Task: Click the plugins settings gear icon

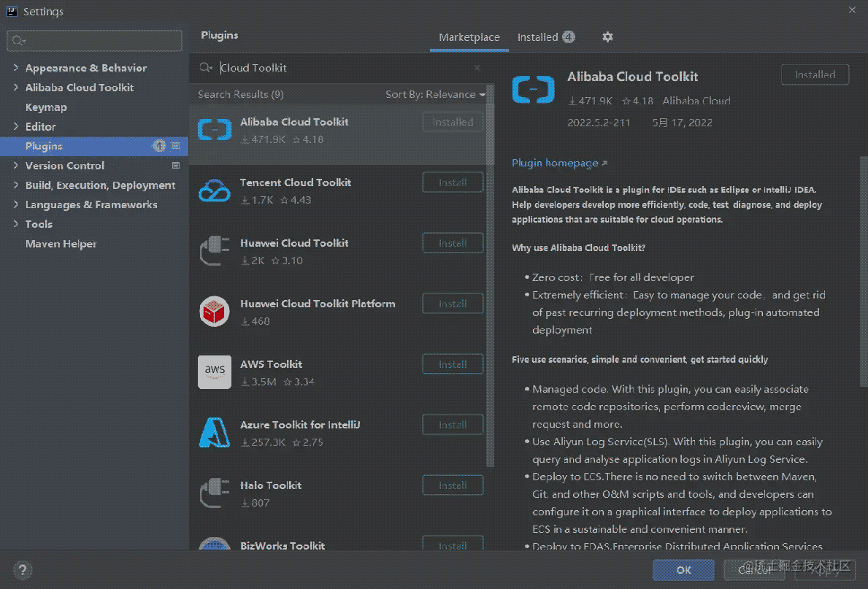Action: pos(607,36)
